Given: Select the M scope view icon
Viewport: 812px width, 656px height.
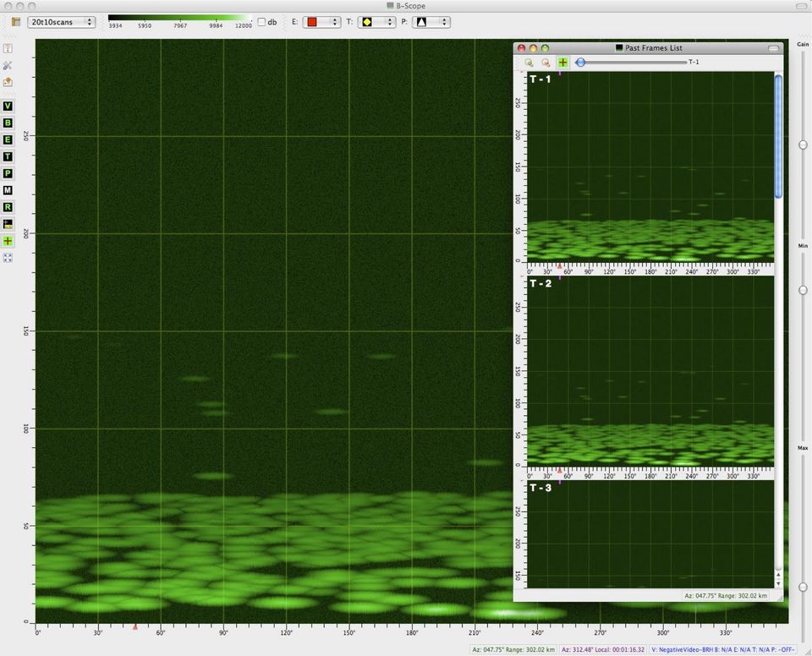Looking at the screenshot, I should [x=7, y=190].
